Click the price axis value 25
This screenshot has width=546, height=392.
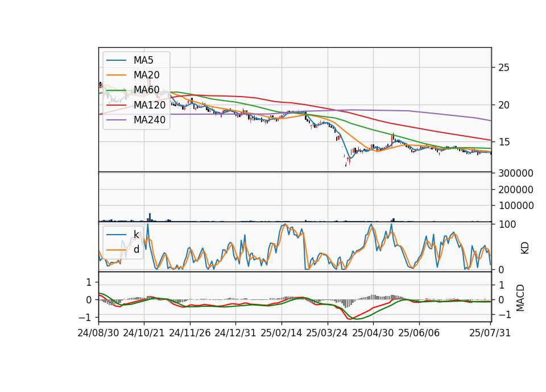[x=504, y=68]
